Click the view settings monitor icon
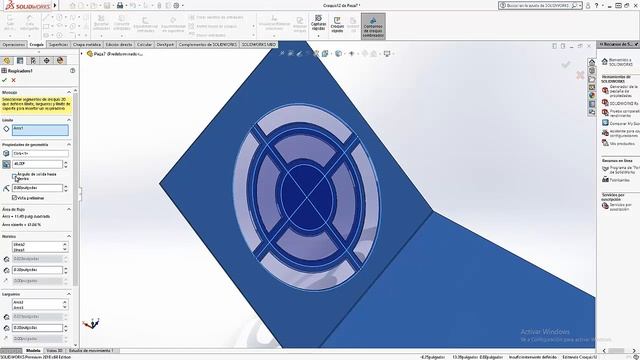640x360 pixels. (x=387, y=53)
